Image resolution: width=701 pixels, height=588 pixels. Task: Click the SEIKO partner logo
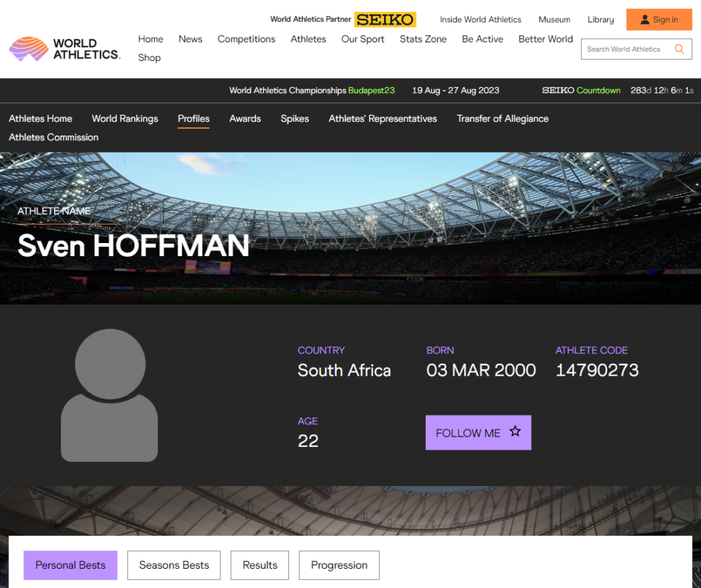click(385, 20)
